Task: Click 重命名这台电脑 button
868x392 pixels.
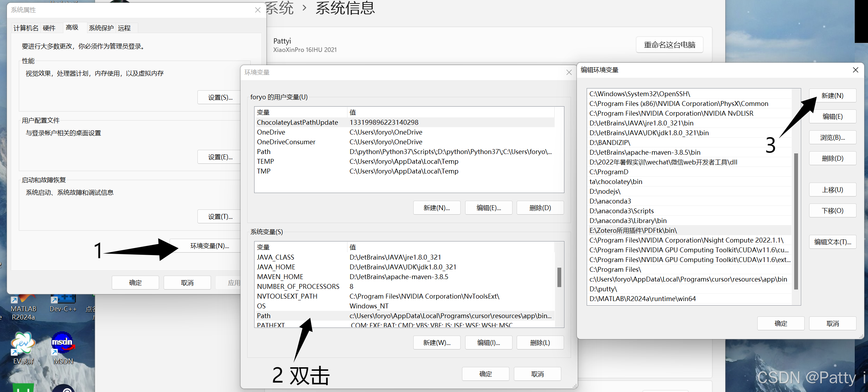Action: click(x=669, y=45)
